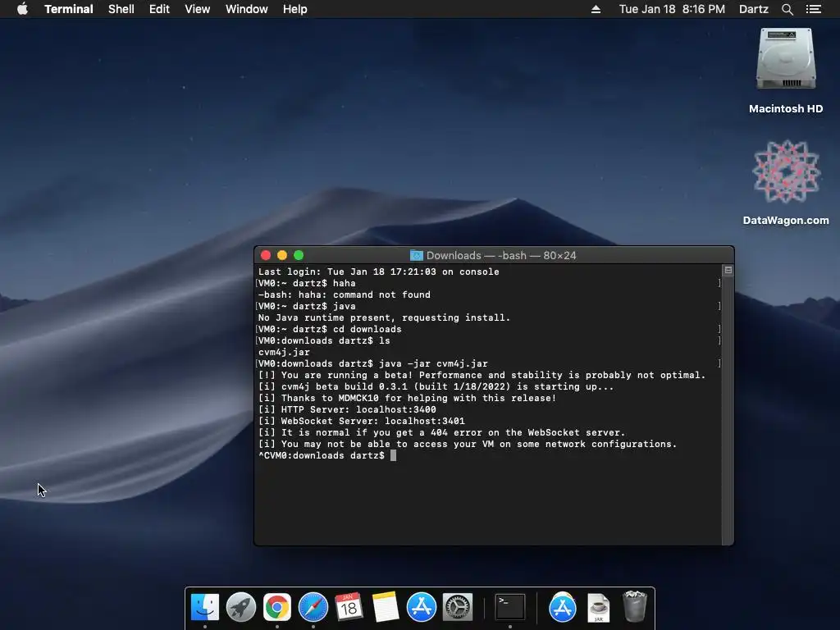Viewport: 840px width, 630px height.
Task: Click the "HTTP Server: localhost:3400" line
Action: (347, 409)
